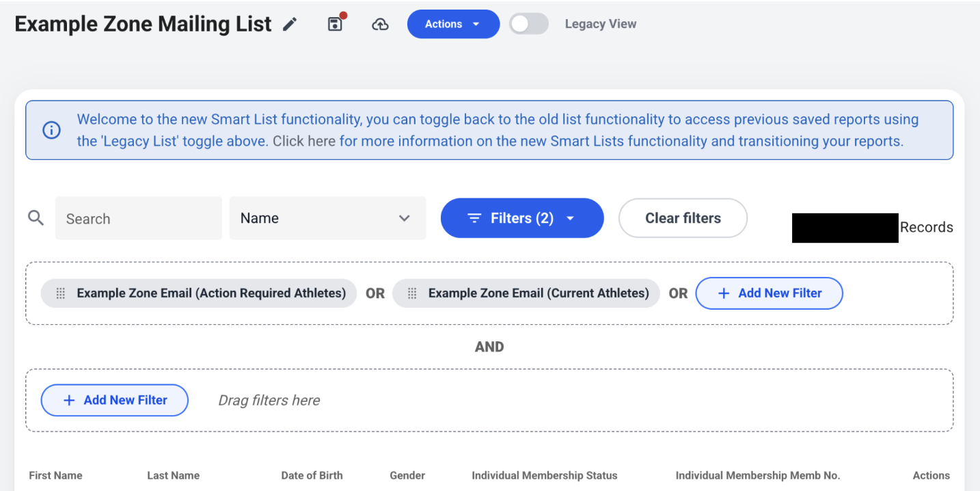
Task: Click drag handle on Action Required Athletes filter
Action: click(60, 293)
